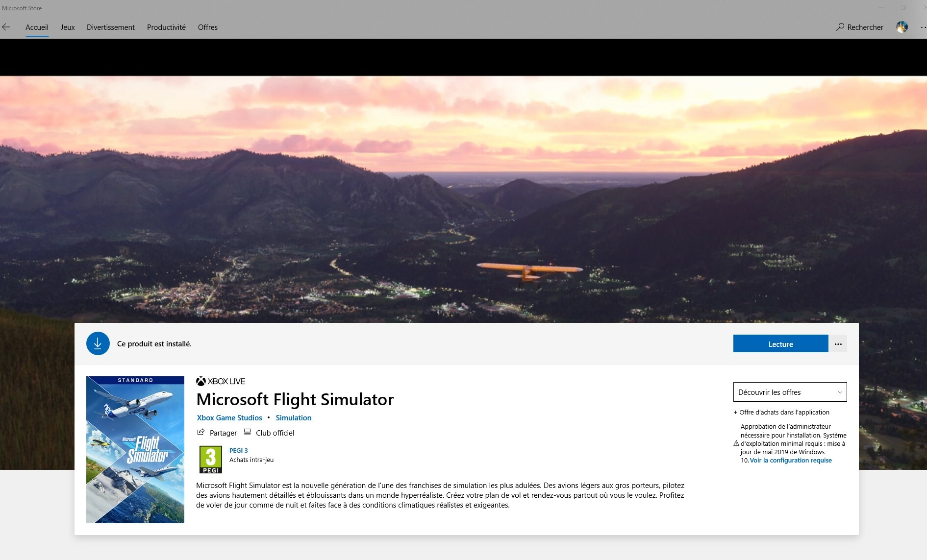
Task: Open the Xbox Game Studios publisher link
Action: (229, 418)
